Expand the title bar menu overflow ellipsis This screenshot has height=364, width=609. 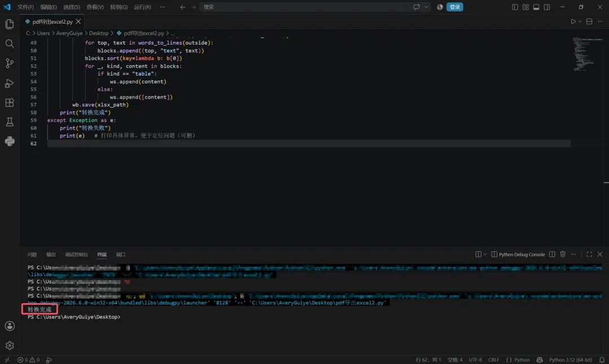(x=162, y=7)
